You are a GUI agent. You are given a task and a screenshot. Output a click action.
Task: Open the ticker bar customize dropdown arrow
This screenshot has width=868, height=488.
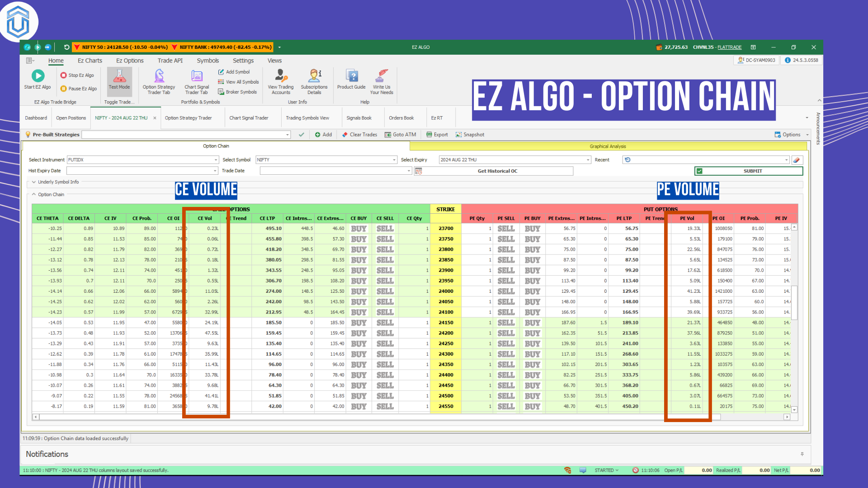tap(279, 47)
